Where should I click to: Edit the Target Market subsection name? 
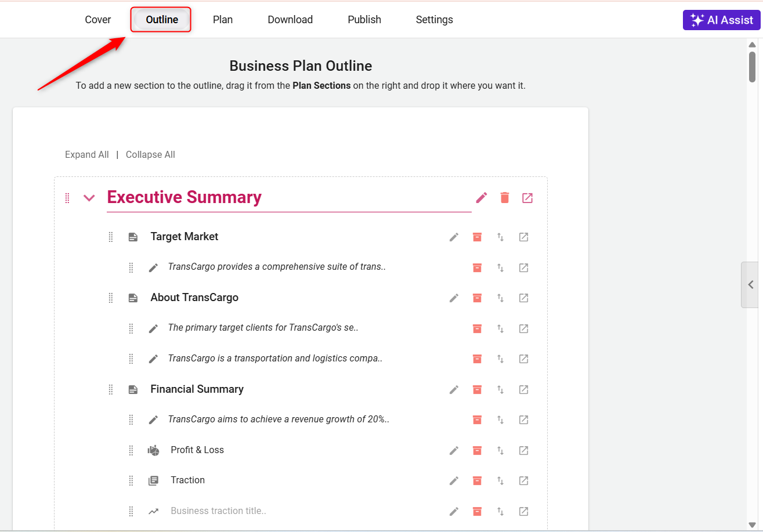(454, 237)
